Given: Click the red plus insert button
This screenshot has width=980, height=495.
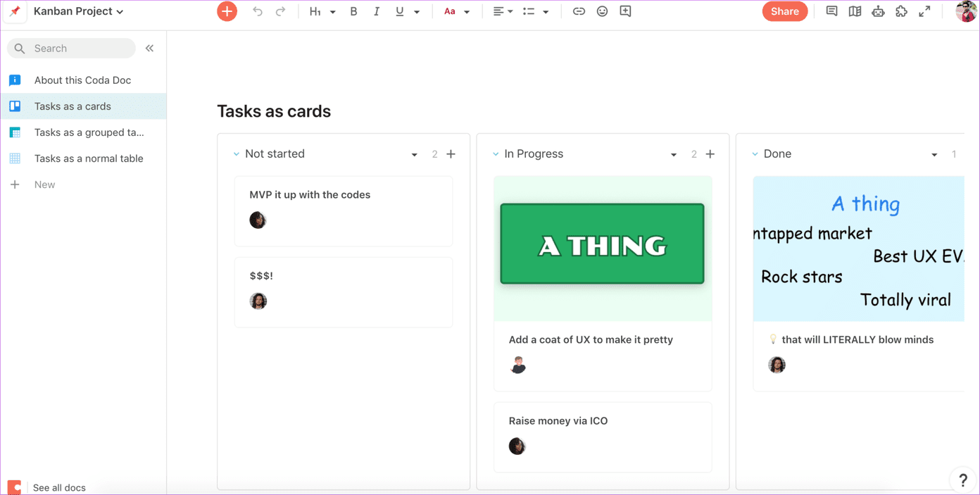Looking at the screenshot, I should pos(227,11).
